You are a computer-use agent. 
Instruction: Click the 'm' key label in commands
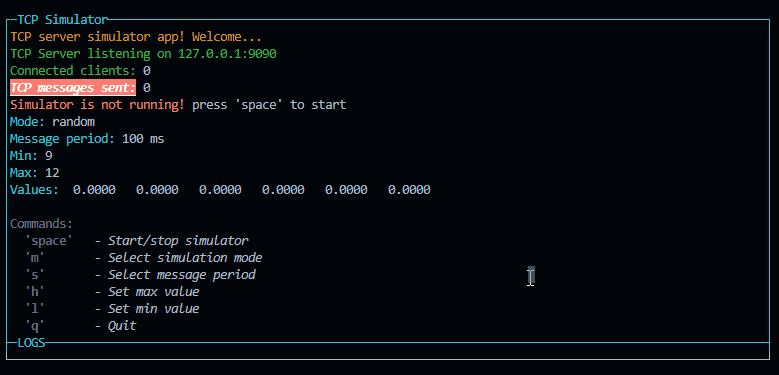coord(35,258)
